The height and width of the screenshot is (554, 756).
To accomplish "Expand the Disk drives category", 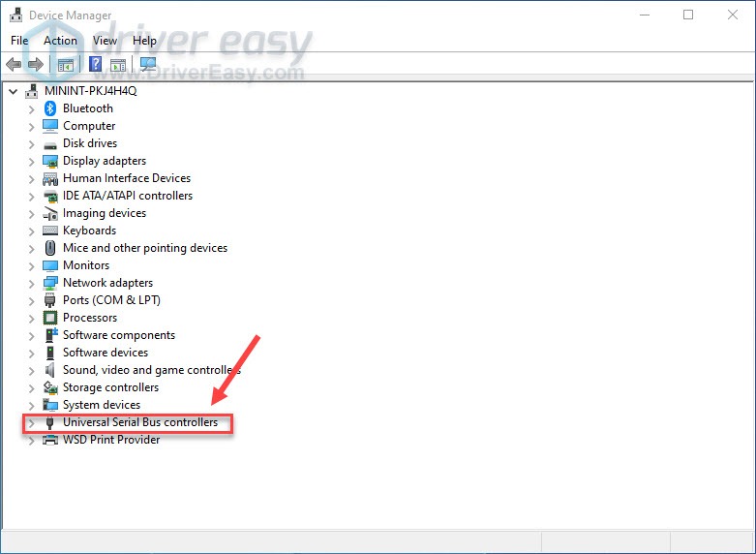I will point(31,144).
